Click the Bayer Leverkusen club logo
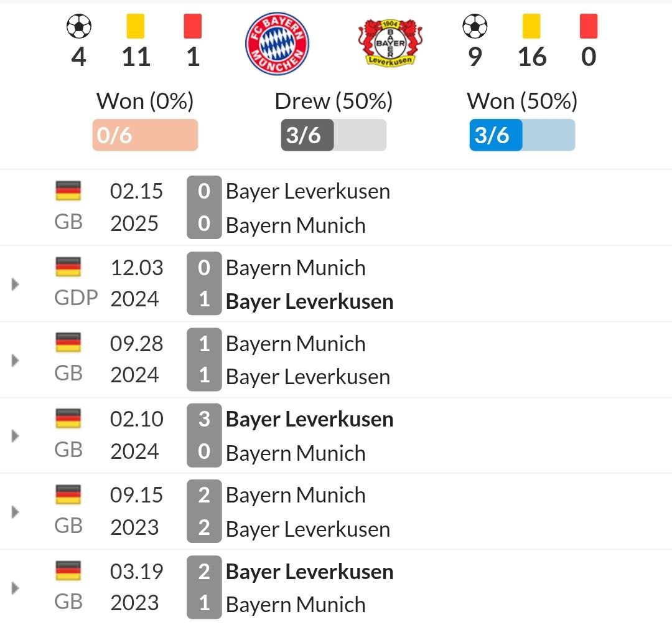672x632 pixels. click(391, 44)
